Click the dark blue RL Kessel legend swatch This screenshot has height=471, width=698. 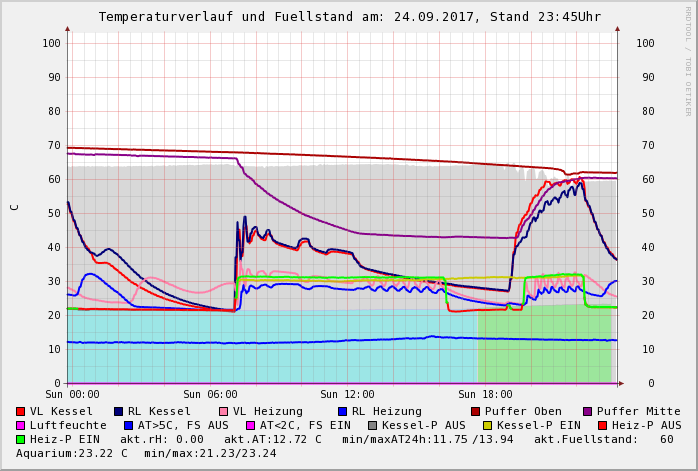(x=119, y=411)
